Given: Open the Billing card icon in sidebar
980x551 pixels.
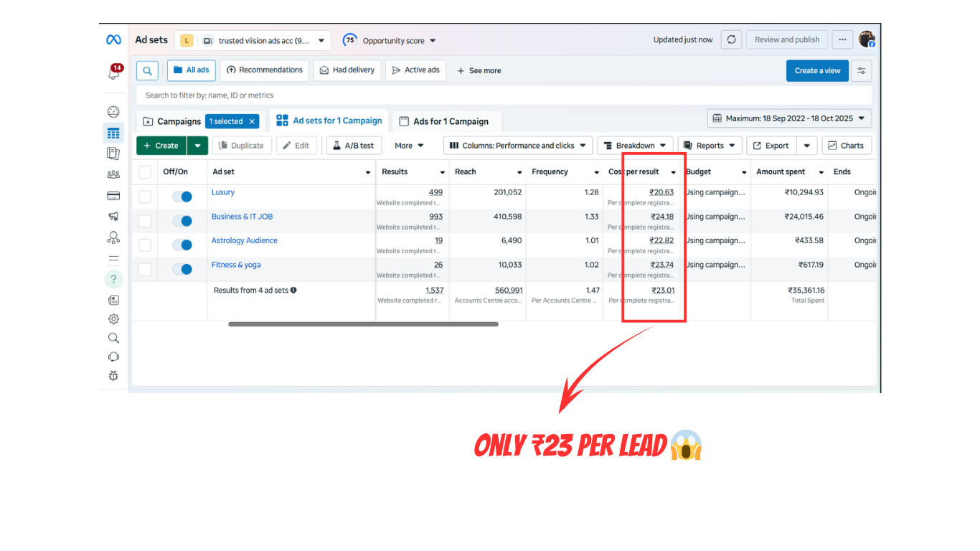Looking at the screenshot, I should (113, 196).
